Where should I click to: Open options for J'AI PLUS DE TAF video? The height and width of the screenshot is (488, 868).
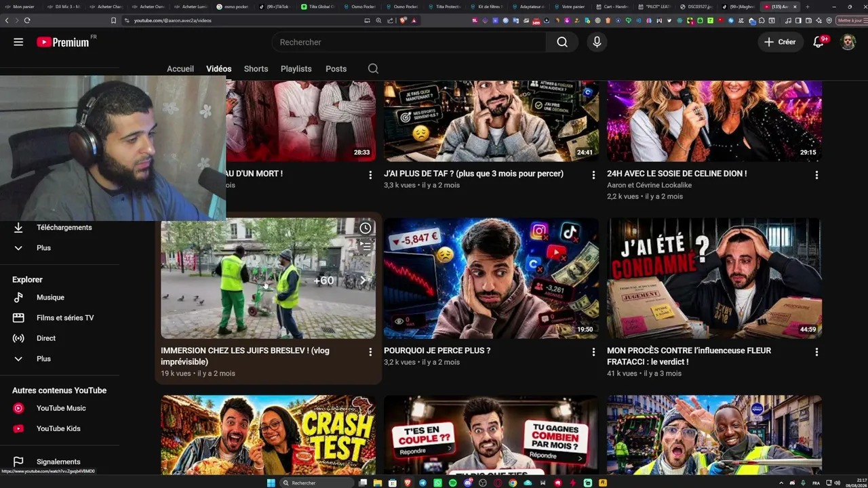593,175
